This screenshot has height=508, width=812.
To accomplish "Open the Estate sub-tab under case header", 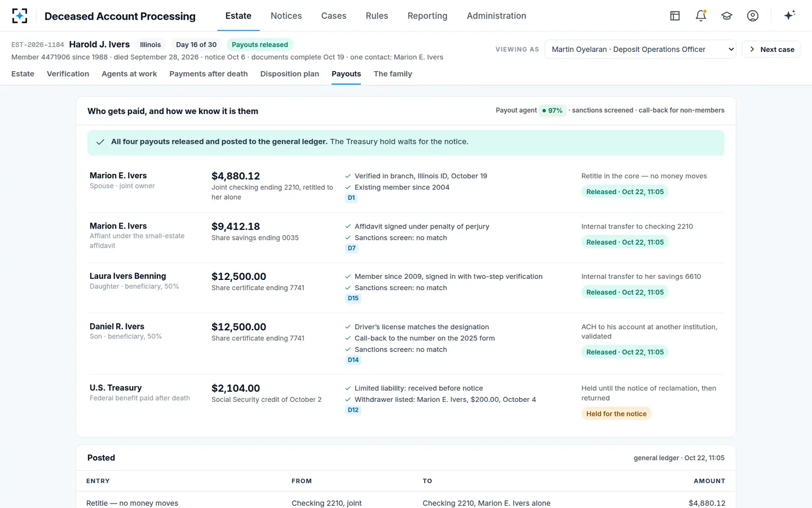I will (23, 74).
